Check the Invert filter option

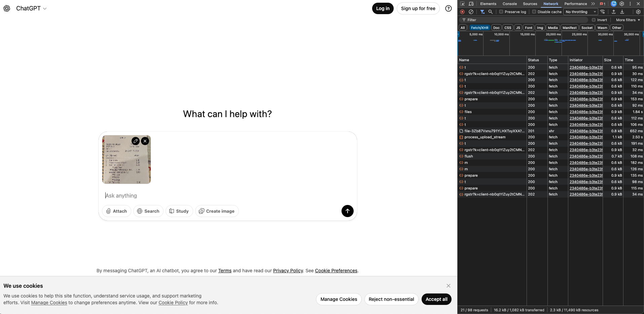(594, 20)
